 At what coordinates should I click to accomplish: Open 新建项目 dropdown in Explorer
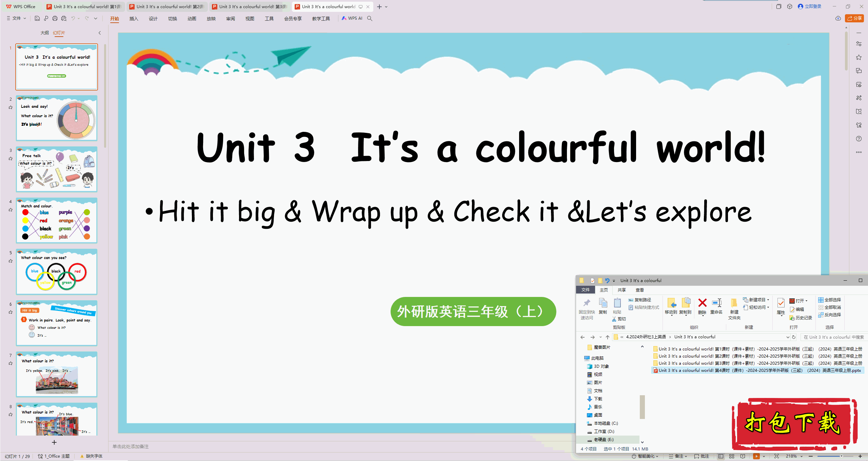pyautogui.click(x=756, y=300)
